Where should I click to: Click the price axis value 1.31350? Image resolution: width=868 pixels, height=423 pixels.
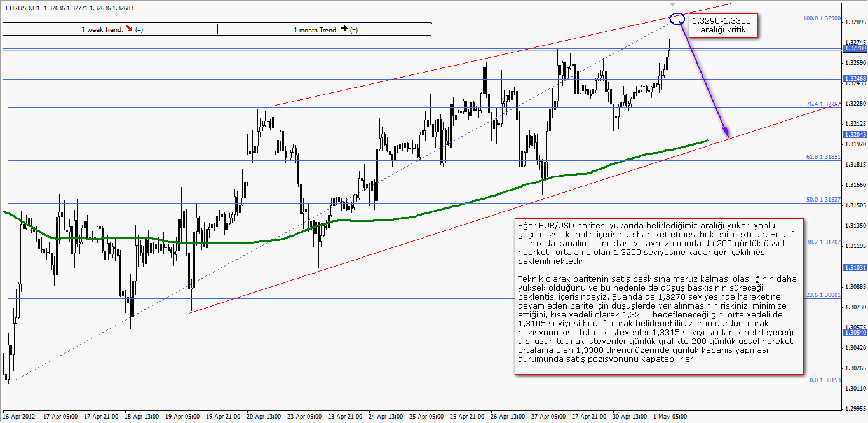(x=855, y=226)
